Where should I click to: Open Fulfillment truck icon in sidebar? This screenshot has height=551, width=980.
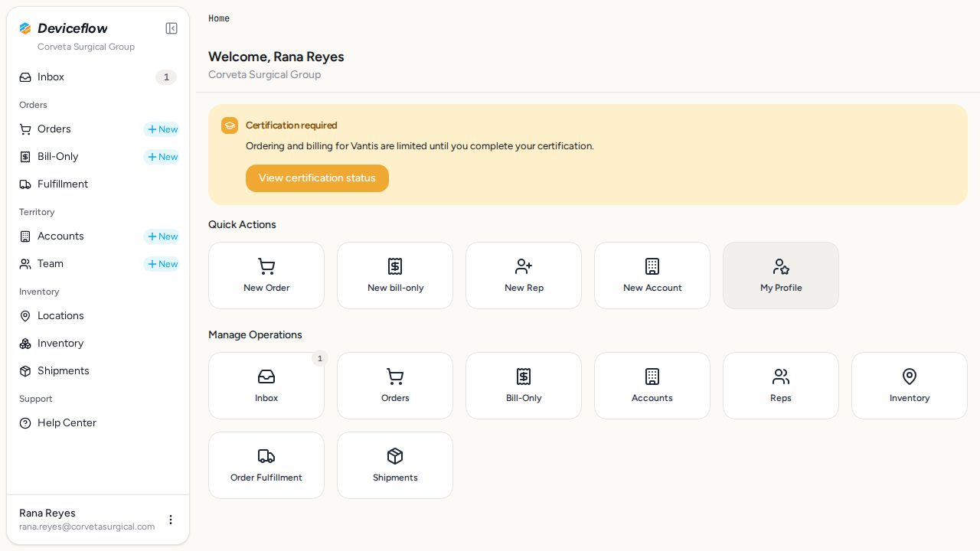[x=25, y=184]
